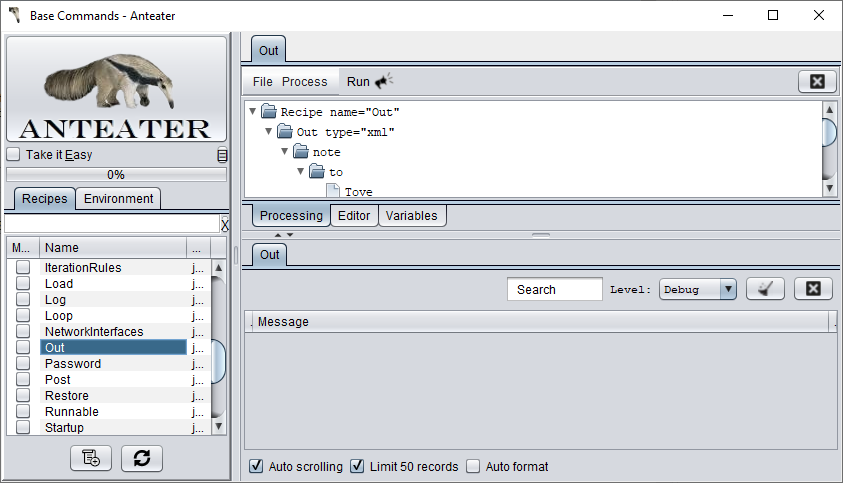
Task: Click the note folder icon
Action: point(301,151)
